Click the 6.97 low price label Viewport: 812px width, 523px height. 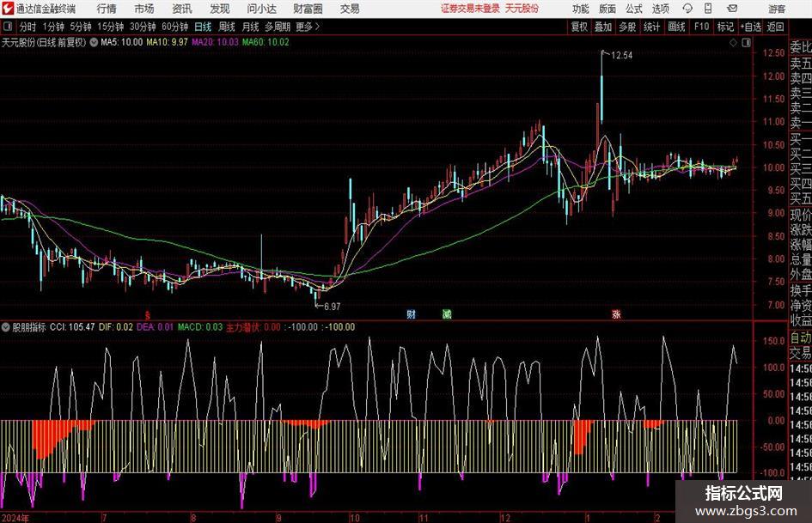tap(332, 307)
